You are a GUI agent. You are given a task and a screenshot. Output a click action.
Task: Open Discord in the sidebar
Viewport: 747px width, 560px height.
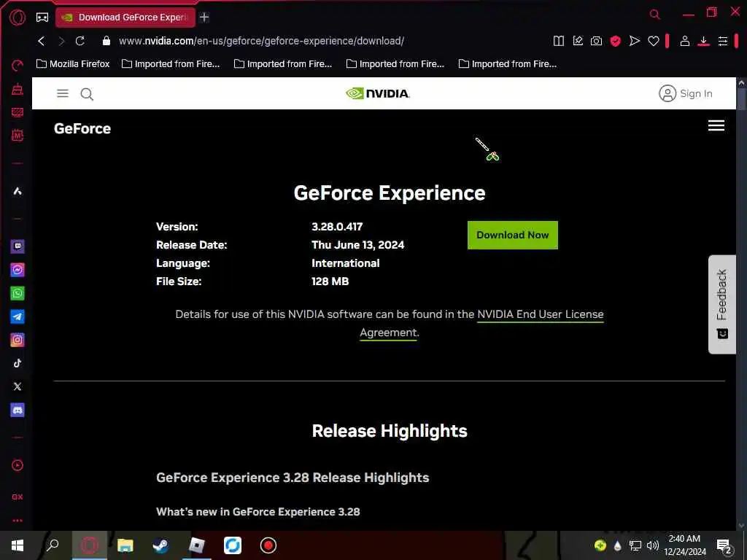(x=18, y=410)
